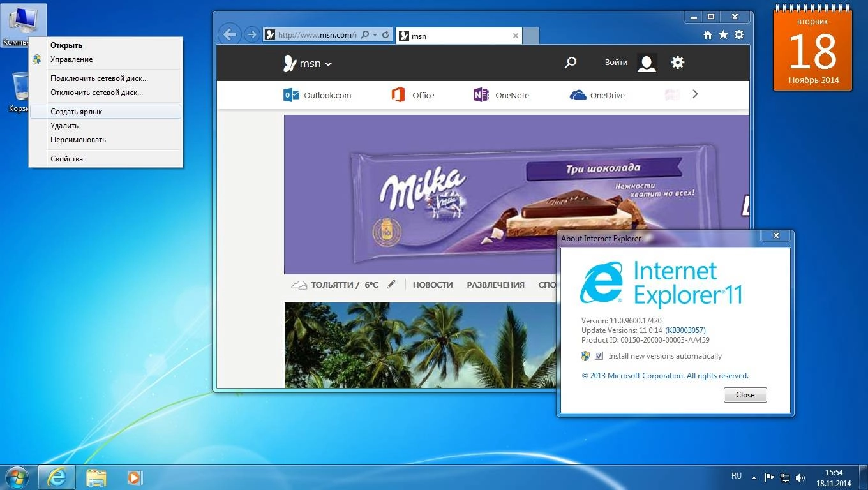Click the weather cloud icon
The height and width of the screenshot is (490, 868).
299,285
